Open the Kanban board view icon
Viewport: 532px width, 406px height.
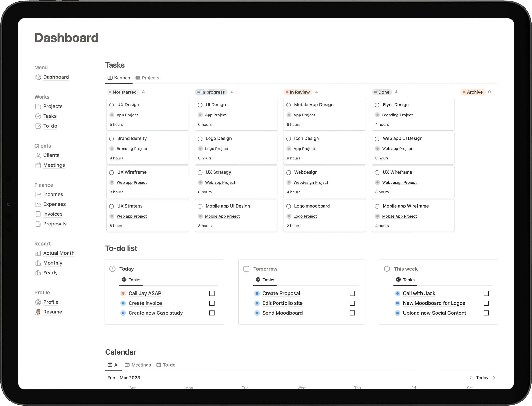(x=110, y=78)
